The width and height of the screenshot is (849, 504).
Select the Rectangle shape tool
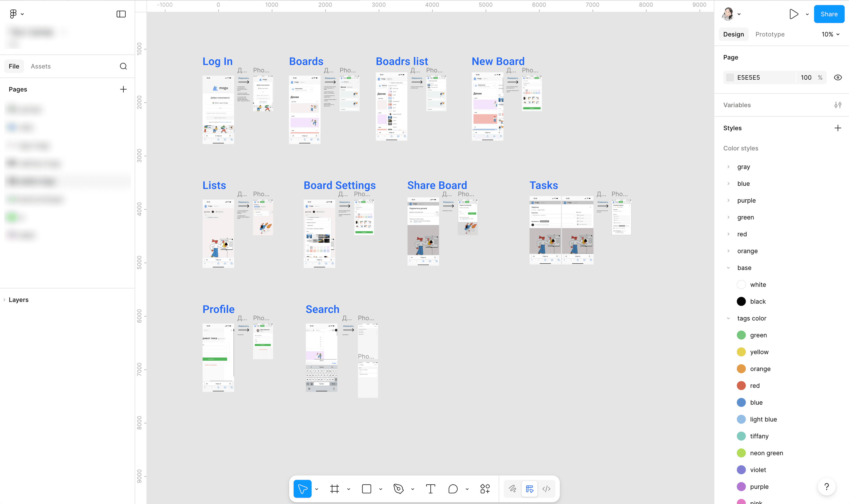click(x=366, y=489)
